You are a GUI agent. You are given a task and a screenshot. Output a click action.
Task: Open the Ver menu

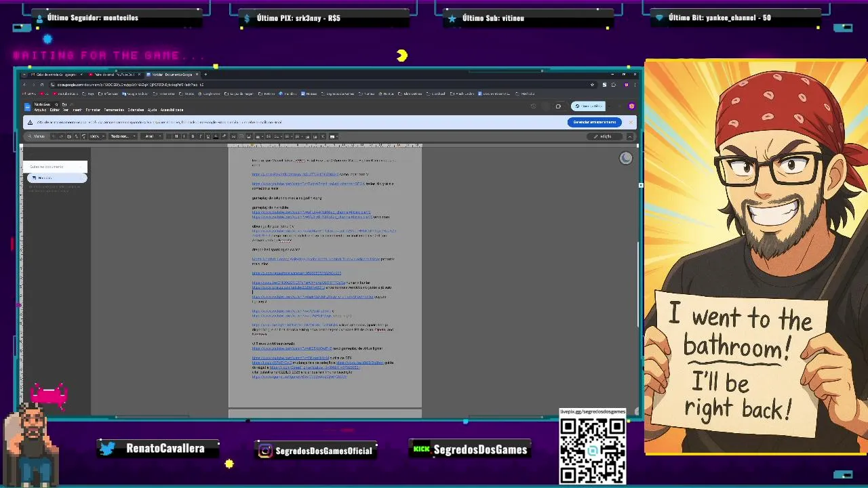click(x=65, y=110)
